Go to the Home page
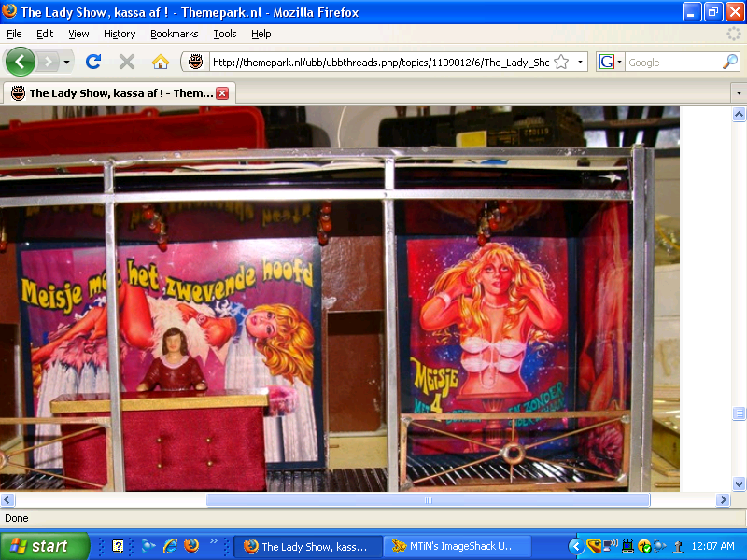 [x=161, y=62]
